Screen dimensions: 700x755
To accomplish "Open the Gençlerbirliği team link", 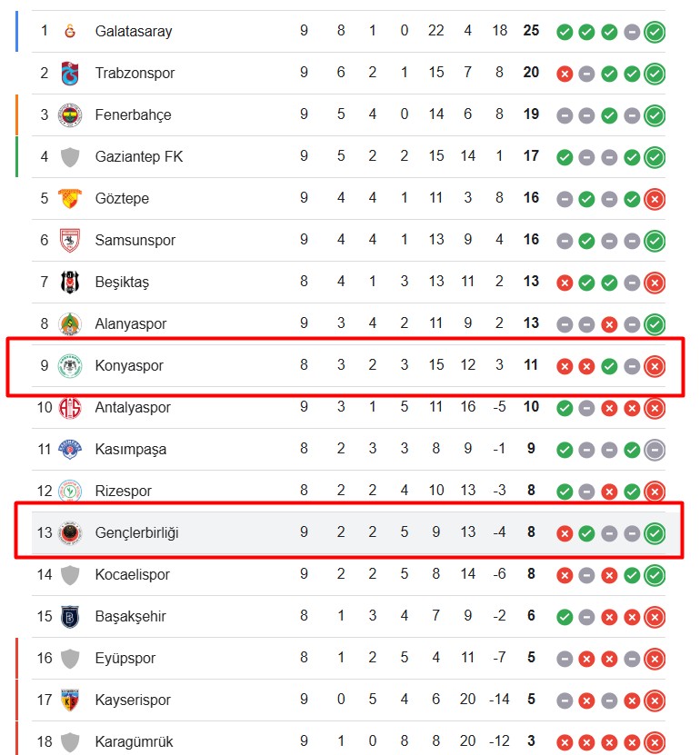I will pos(136,532).
